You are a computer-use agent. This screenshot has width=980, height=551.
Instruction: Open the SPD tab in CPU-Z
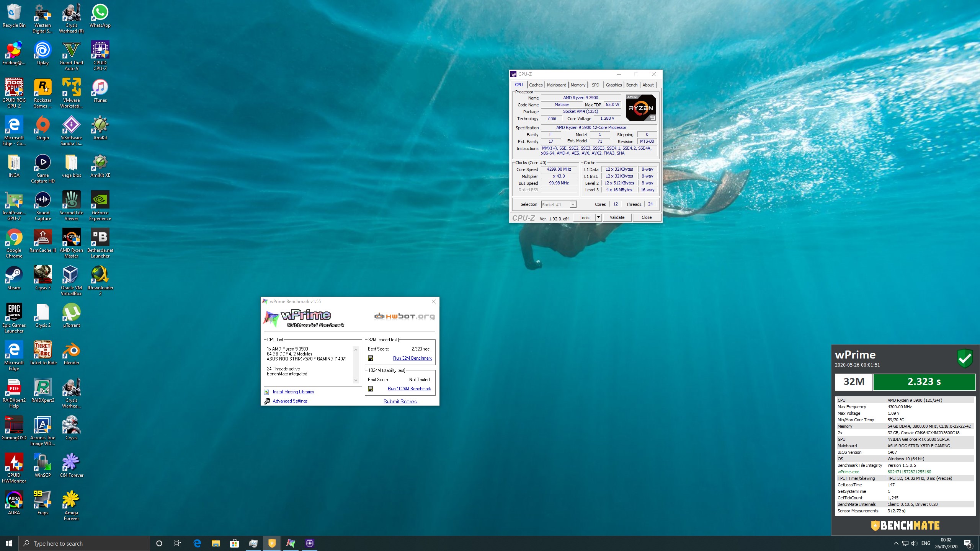click(x=595, y=85)
